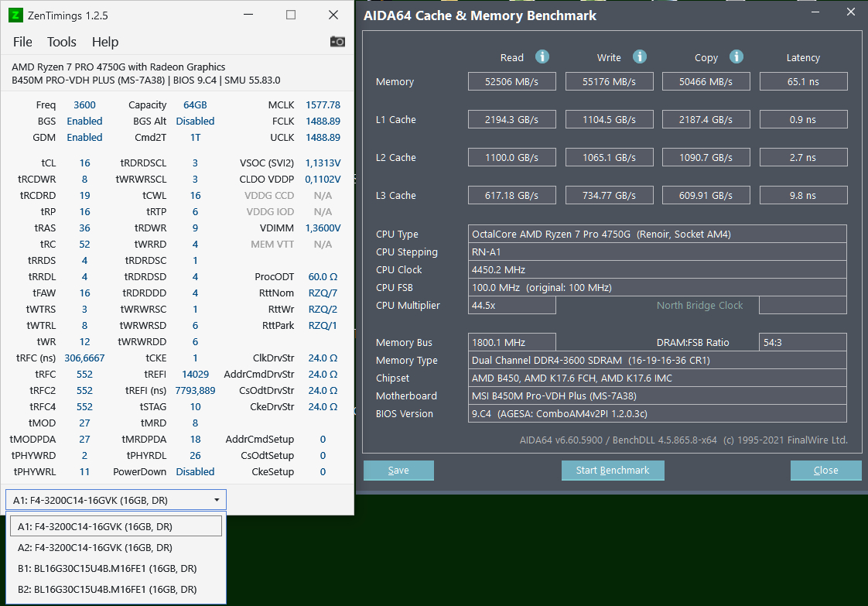868x606 pixels.
Task: Click Start Benchmark in AIDA64
Action: pos(613,471)
